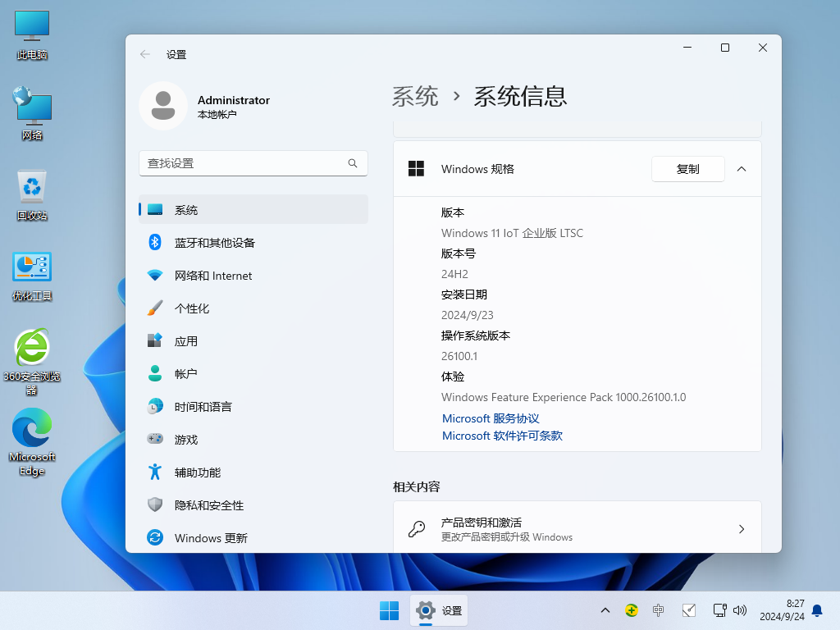Click the 360 green shield tray icon

(632, 610)
